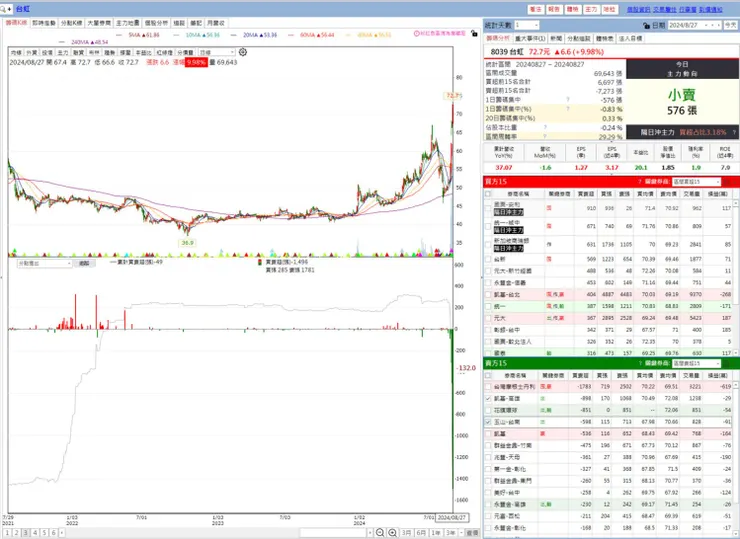Click help icon beside 區間周轉率
The width and height of the screenshot is (740, 539).
point(545,136)
